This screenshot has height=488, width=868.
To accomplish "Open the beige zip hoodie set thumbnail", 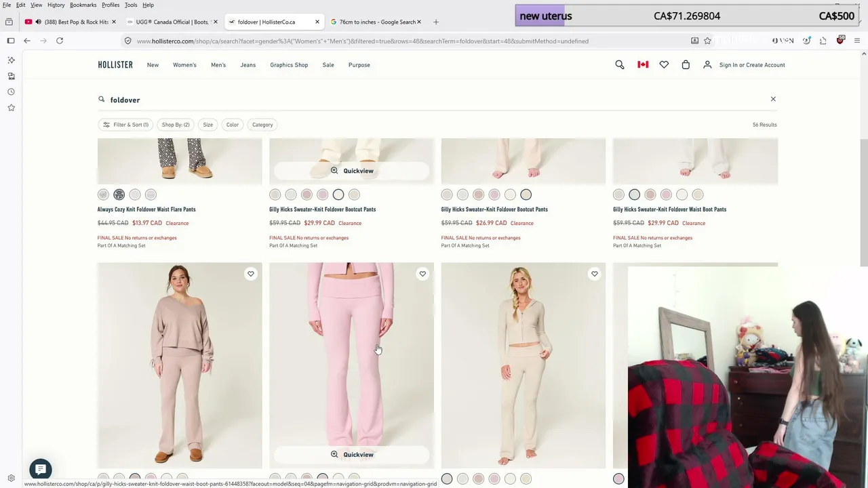I will (524, 365).
